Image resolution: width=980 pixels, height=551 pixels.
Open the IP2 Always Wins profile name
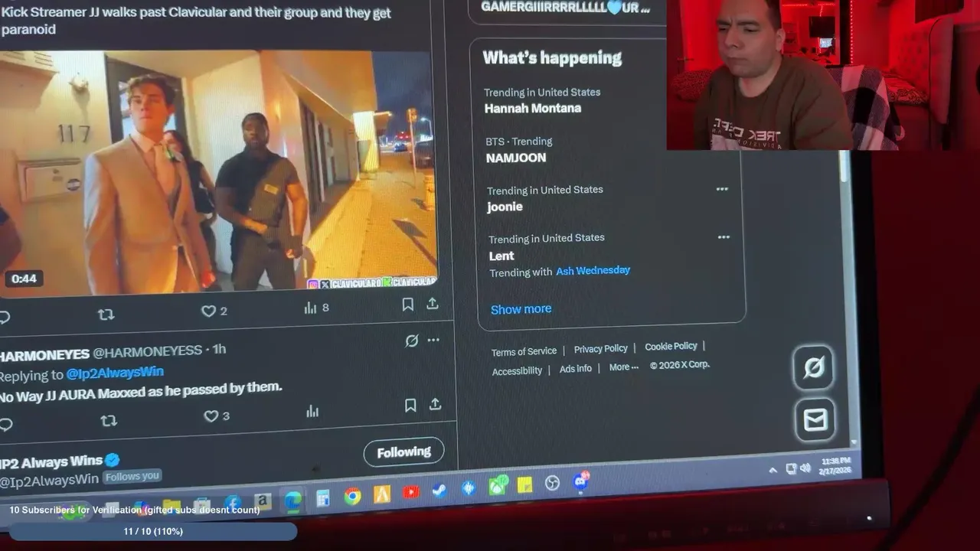pos(51,462)
